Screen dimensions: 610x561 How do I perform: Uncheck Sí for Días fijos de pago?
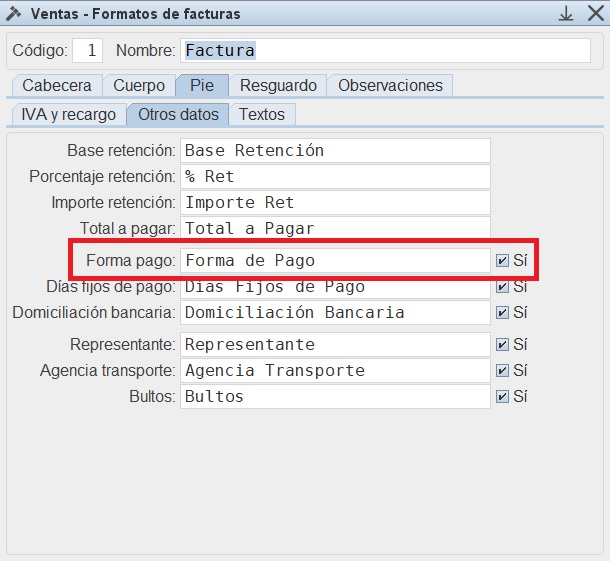tap(502, 287)
